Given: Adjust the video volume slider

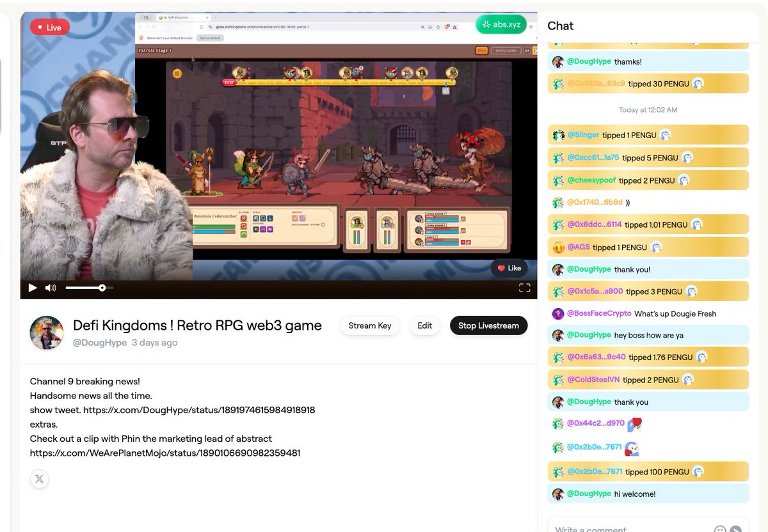Looking at the screenshot, I should [90, 288].
